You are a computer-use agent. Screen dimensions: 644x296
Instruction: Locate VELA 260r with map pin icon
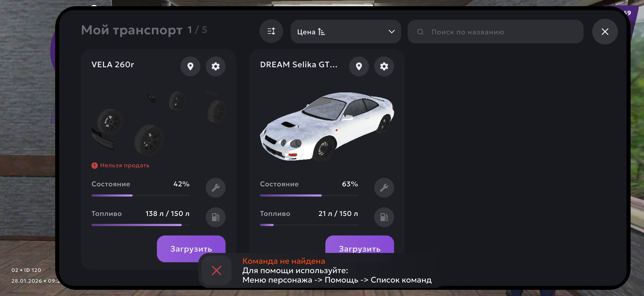coord(190,66)
